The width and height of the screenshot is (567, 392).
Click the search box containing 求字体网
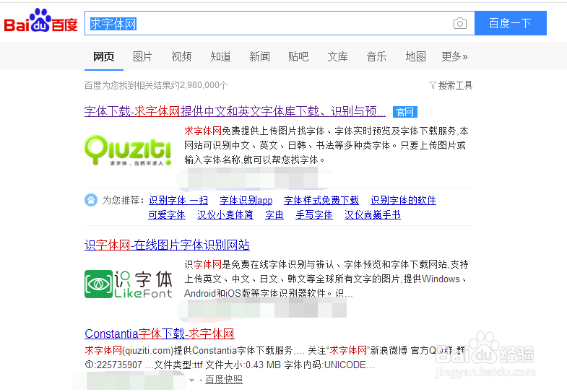click(279, 24)
